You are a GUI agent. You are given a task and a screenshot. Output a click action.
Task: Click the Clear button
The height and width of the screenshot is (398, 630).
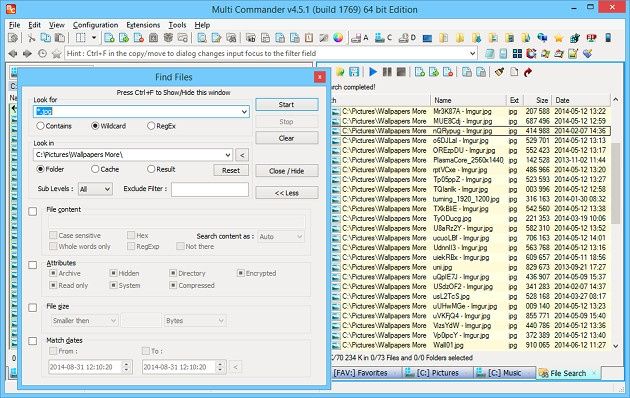tap(286, 138)
